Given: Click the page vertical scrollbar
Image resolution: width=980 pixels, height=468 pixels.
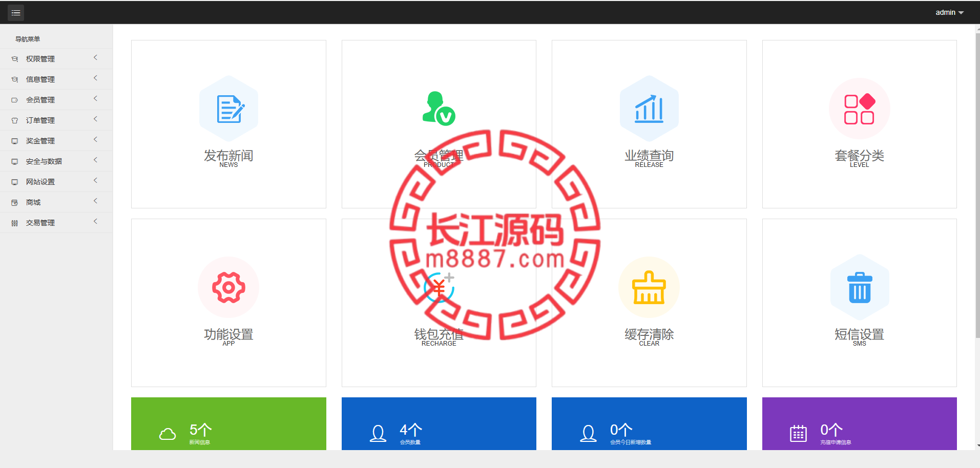Looking at the screenshot, I should point(977,184).
